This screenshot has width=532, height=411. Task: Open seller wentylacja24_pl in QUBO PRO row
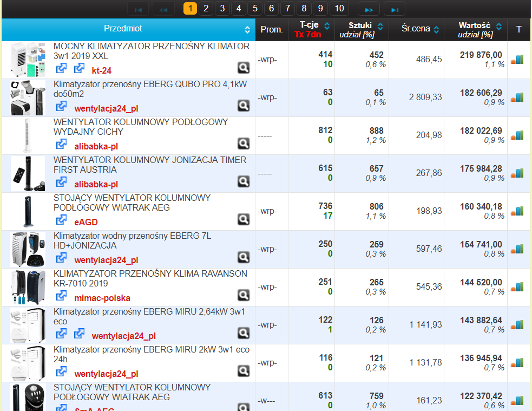(x=106, y=109)
